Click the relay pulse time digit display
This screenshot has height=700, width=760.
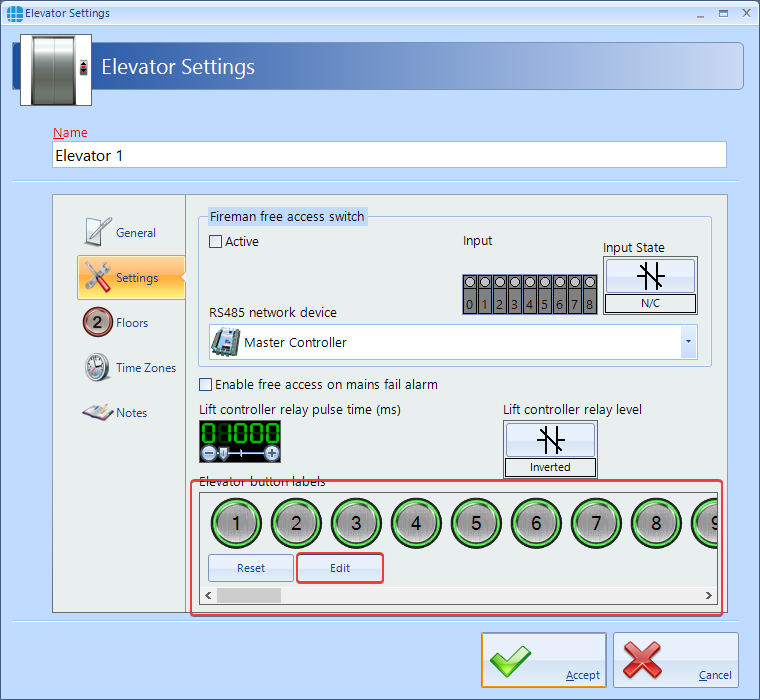coord(240,433)
